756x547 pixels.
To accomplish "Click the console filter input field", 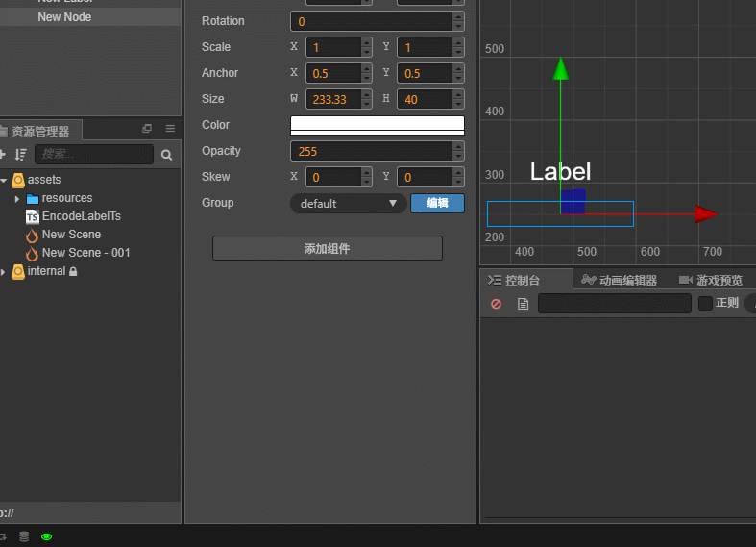I will [x=614, y=304].
